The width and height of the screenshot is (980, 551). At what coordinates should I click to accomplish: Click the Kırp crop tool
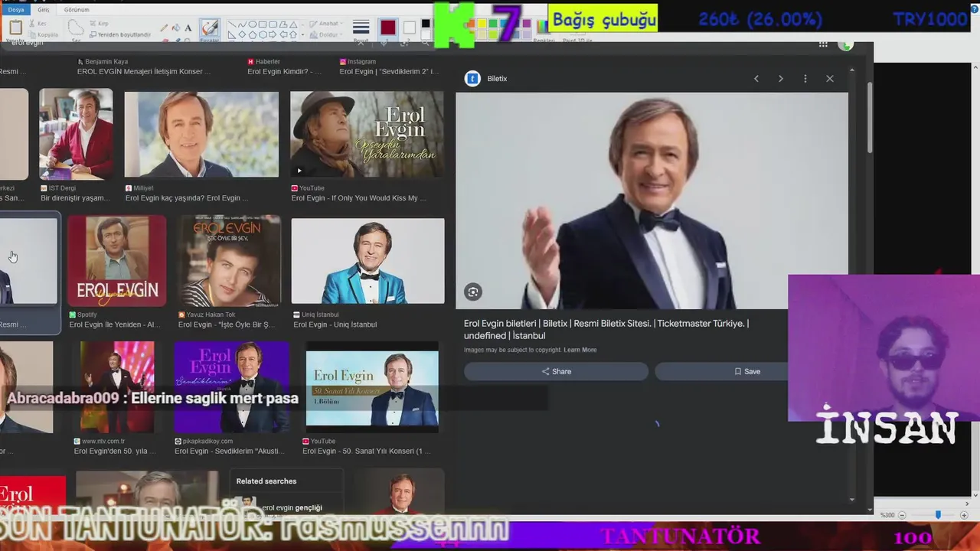point(99,24)
